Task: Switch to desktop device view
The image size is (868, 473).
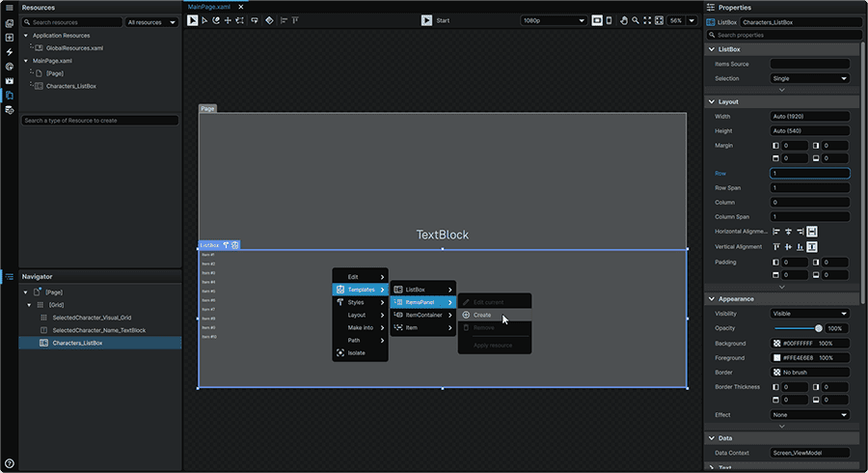Action: [597, 20]
